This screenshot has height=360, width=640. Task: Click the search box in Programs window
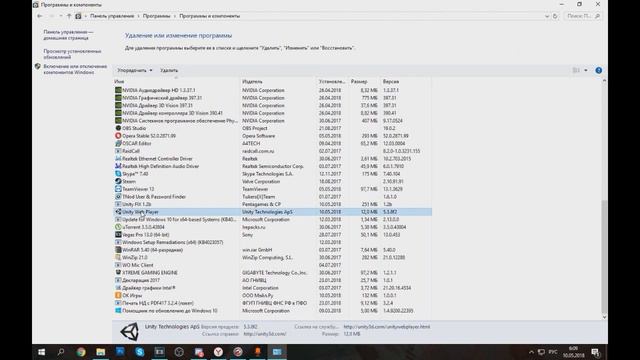pyautogui.click(x=582, y=16)
